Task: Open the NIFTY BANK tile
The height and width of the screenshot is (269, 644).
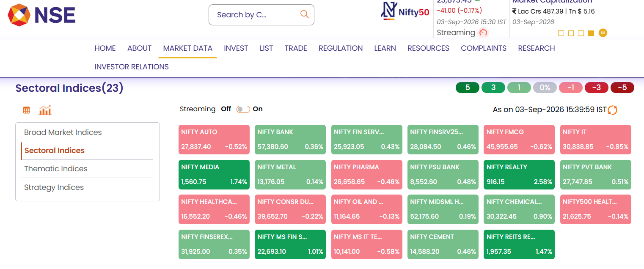Action: tap(290, 139)
